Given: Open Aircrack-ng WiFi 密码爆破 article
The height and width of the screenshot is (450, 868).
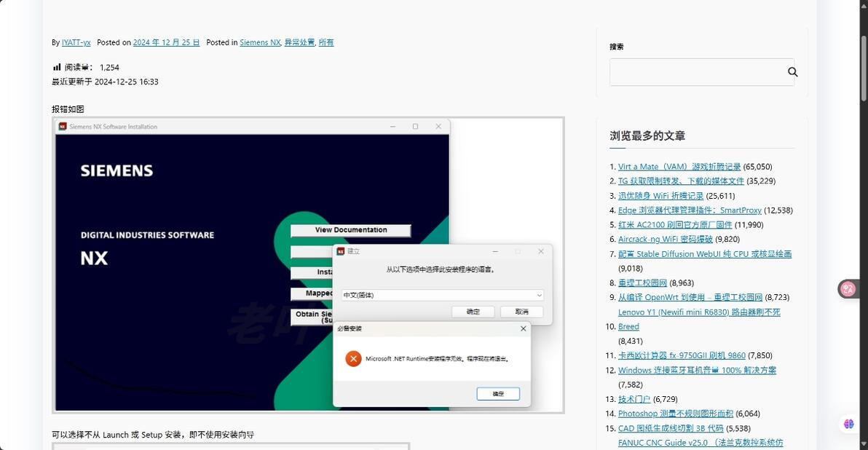Looking at the screenshot, I should pyautogui.click(x=666, y=239).
